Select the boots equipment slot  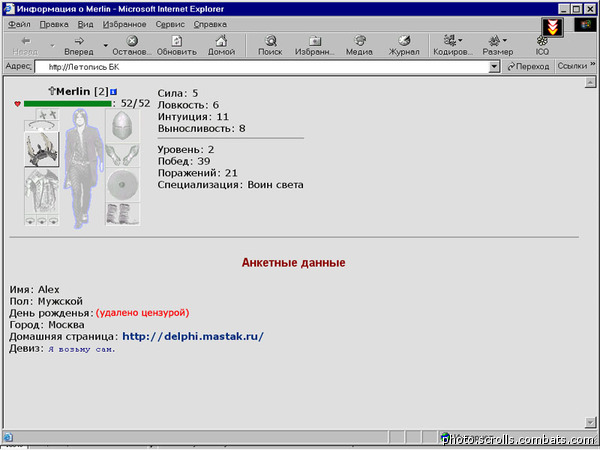click(x=122, y=214)
